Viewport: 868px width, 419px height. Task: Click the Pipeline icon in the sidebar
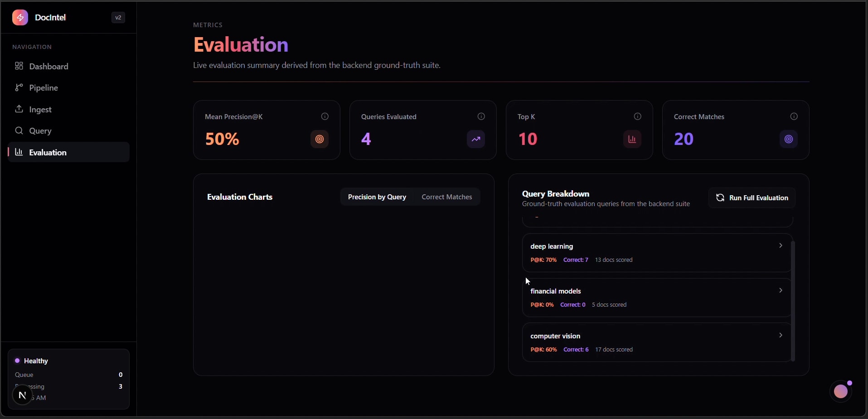(x=19, y=87)
